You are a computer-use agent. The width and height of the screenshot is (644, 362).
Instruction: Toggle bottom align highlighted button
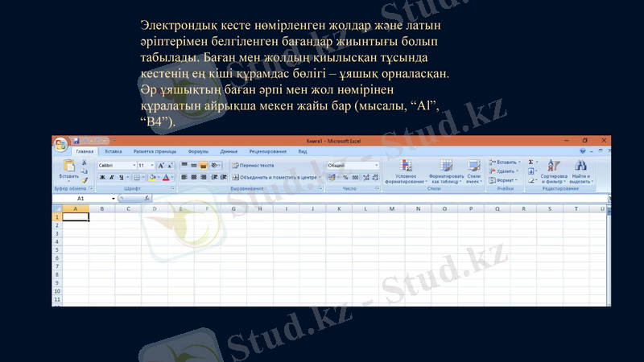click(x=203, y=166)
